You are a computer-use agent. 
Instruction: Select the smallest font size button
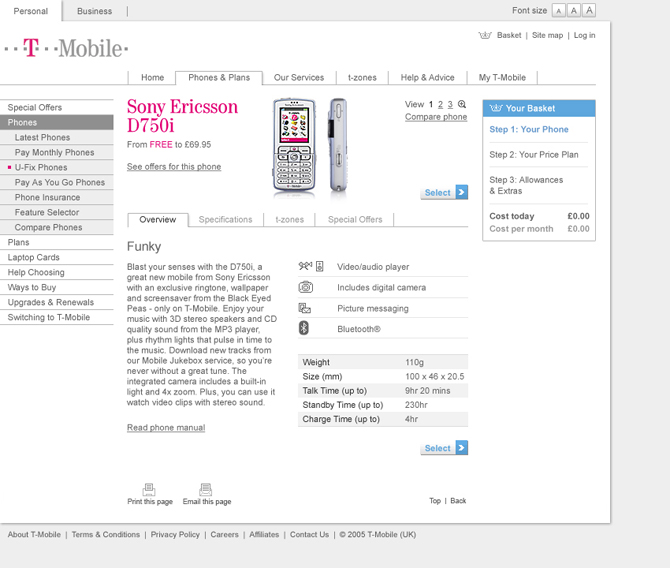point(559,11)
